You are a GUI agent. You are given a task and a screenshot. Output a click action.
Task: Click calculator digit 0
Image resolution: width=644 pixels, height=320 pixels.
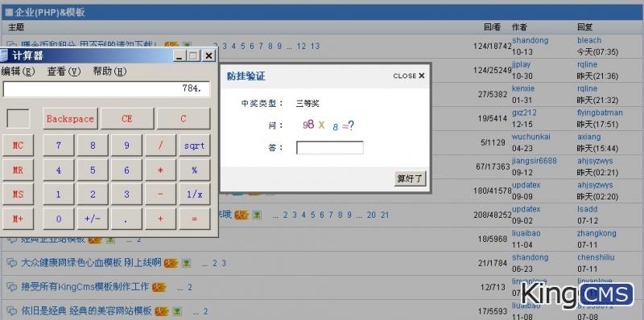pos(58,219)
